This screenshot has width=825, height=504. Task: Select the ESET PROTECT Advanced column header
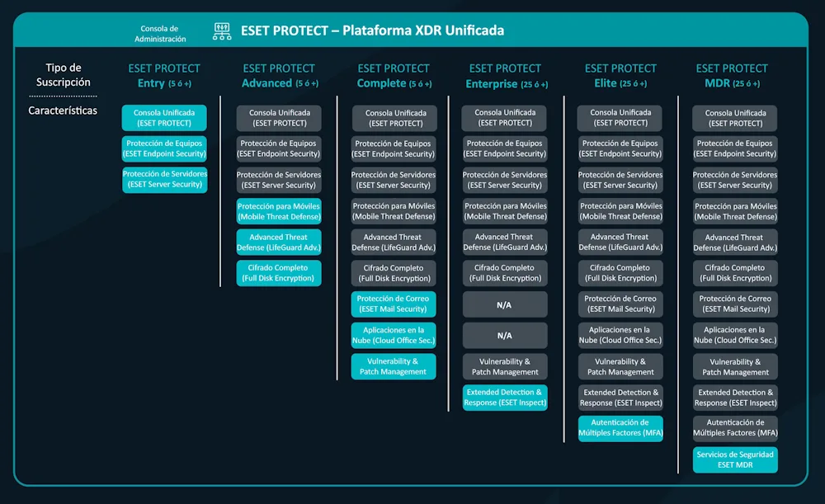[279, 75]
